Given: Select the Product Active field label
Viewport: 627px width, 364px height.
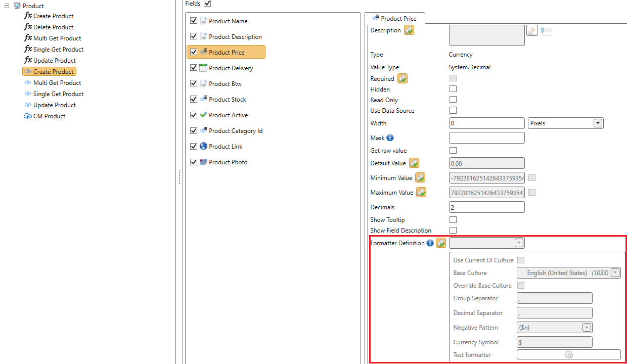Looking at the screenshot, I should pyautogui.click(x=229, y=115).
